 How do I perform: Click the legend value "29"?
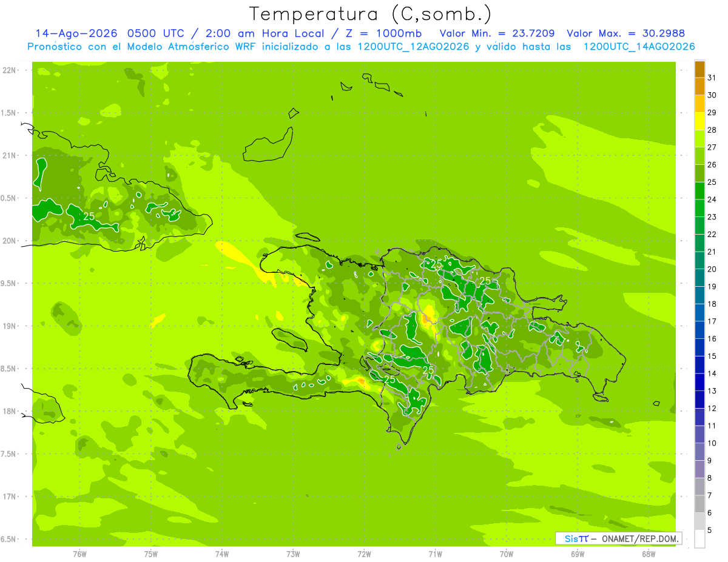pyautogui.click(x=712, y=112)
